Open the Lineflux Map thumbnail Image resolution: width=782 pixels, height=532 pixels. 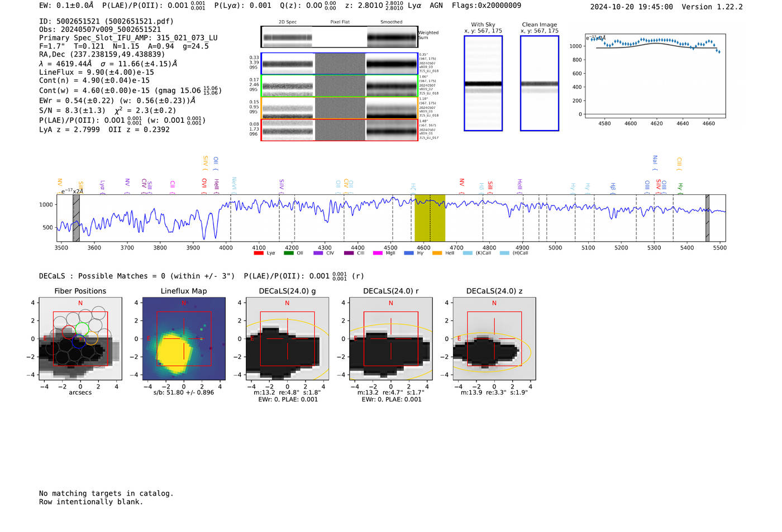[184, 339]
